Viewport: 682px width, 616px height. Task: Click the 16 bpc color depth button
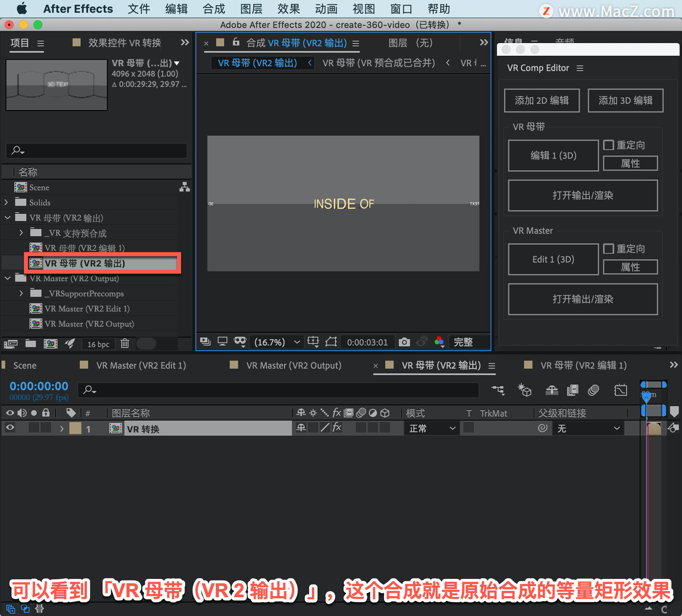99,344
